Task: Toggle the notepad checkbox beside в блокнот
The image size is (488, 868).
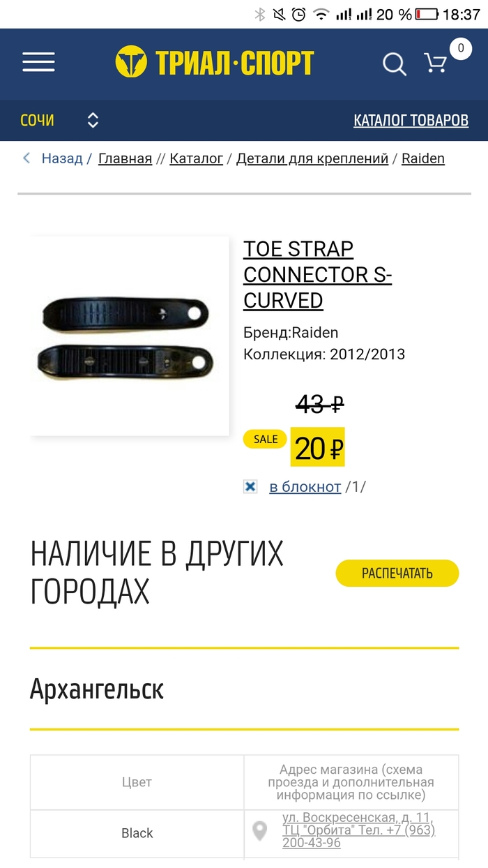Action: (x=250, y=487)
